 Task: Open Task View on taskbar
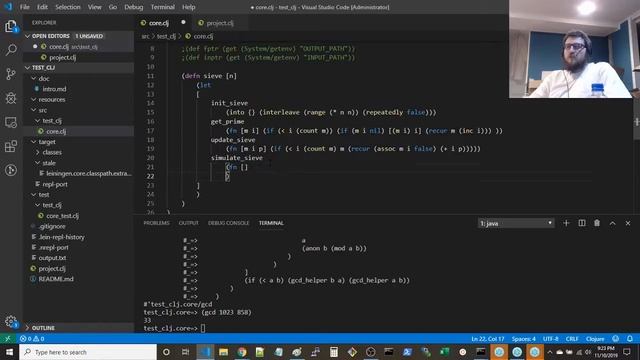(185, 352)
